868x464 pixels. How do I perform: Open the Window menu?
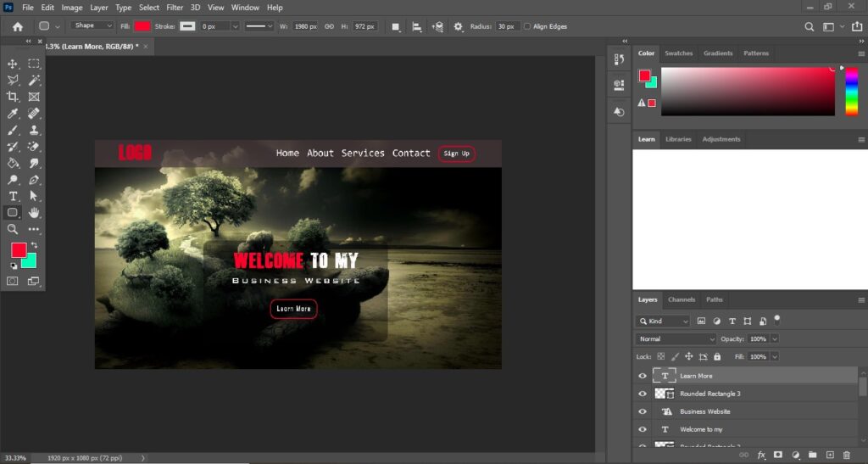(x=245, y=8)
